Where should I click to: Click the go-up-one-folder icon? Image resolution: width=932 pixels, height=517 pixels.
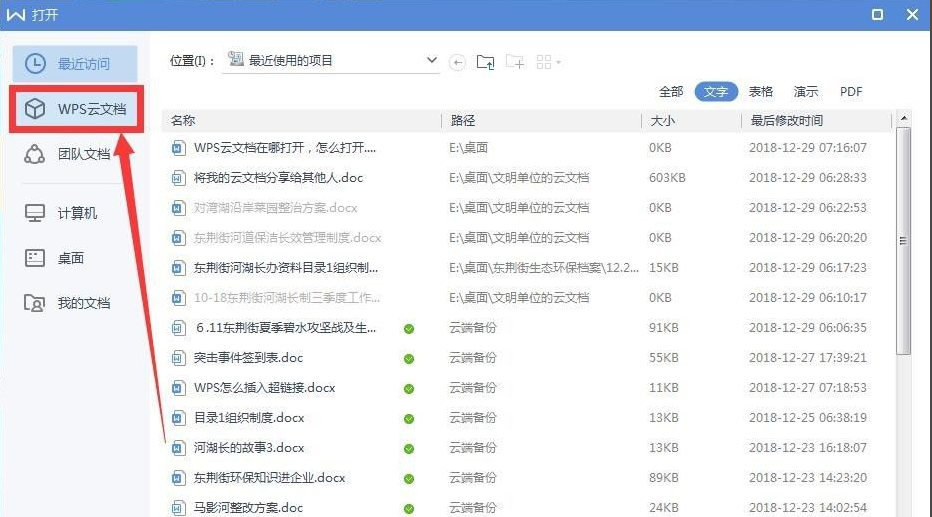tap(486, 62)
